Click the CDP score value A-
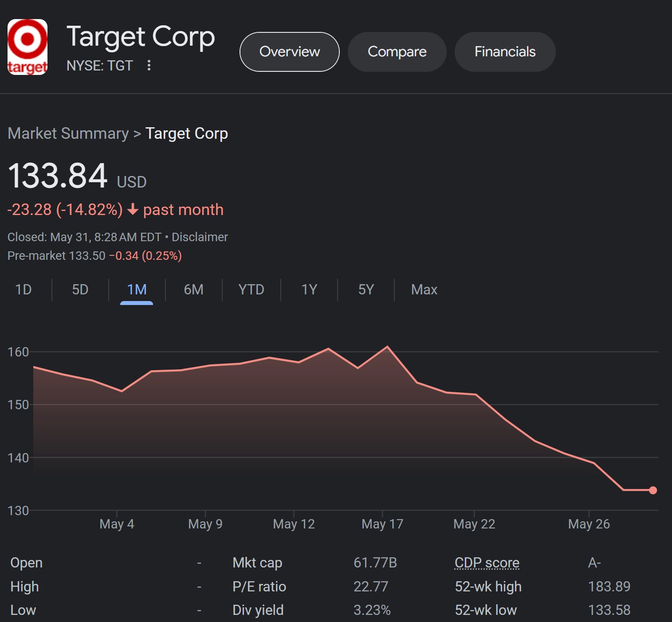This screenshot has width=672, height=622. coord(594,563)
